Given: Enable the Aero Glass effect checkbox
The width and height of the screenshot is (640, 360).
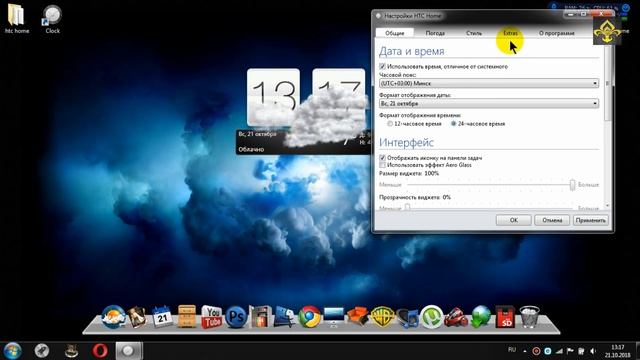Looking at the screenshot, I should pyautogui.click(x=382, y=165).
